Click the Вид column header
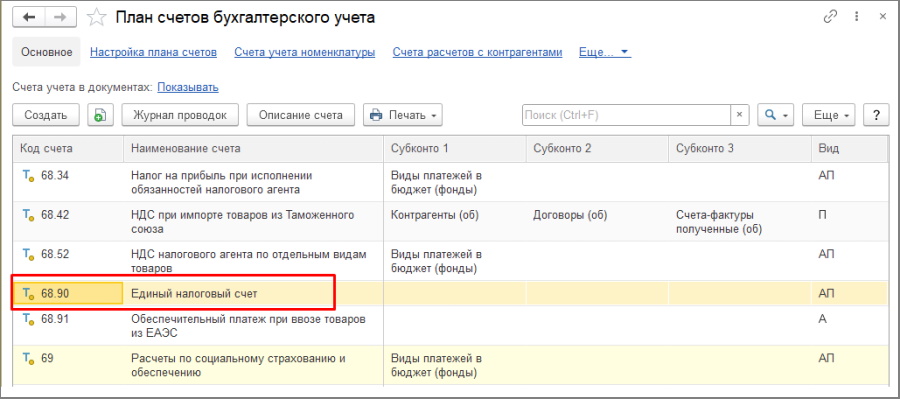The height and width of the screenshot is (399, 900). pos(849,149)
